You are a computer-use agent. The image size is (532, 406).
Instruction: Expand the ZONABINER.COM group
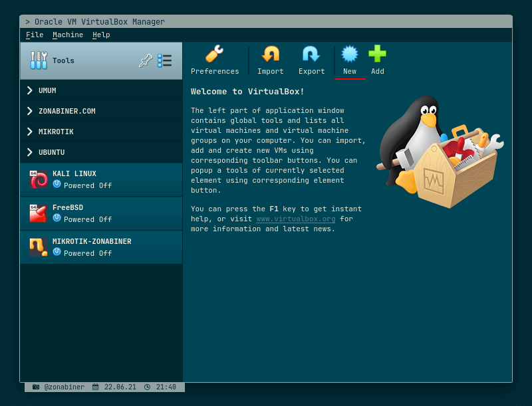coord(29,110)
